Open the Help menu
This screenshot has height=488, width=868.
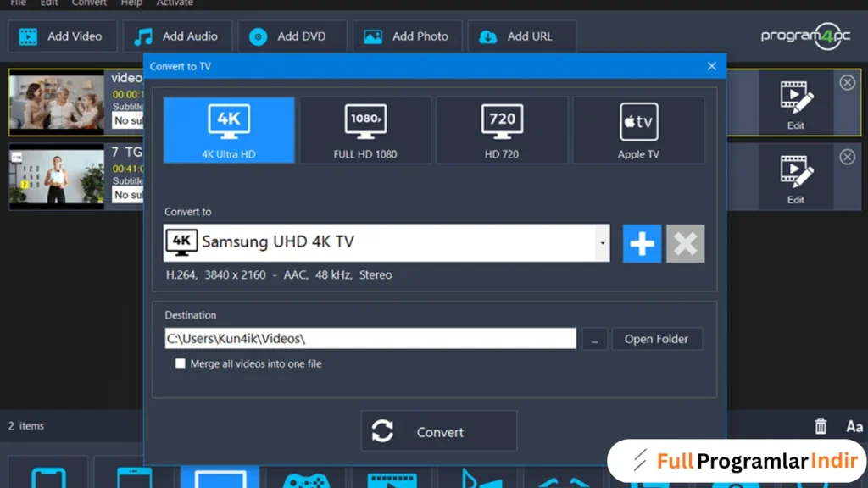131,3
